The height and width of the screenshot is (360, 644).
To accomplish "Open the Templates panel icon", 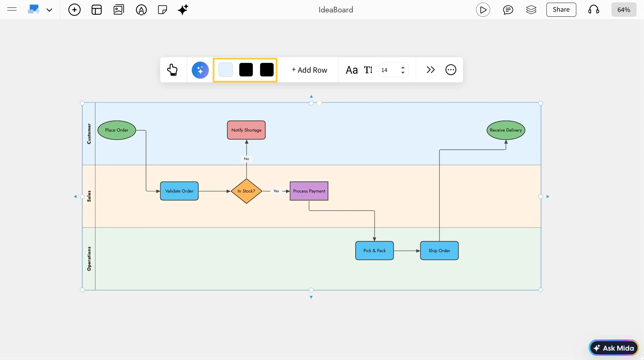I will pos(97,10).
